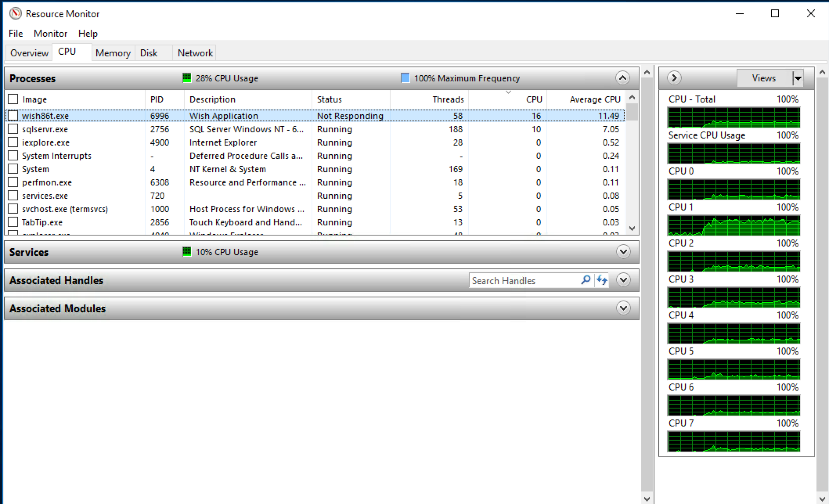Image resolution: width=829 pixels, height=504 pixels.
Task: Expand the Associated Modules section
Action: point(623,308)
